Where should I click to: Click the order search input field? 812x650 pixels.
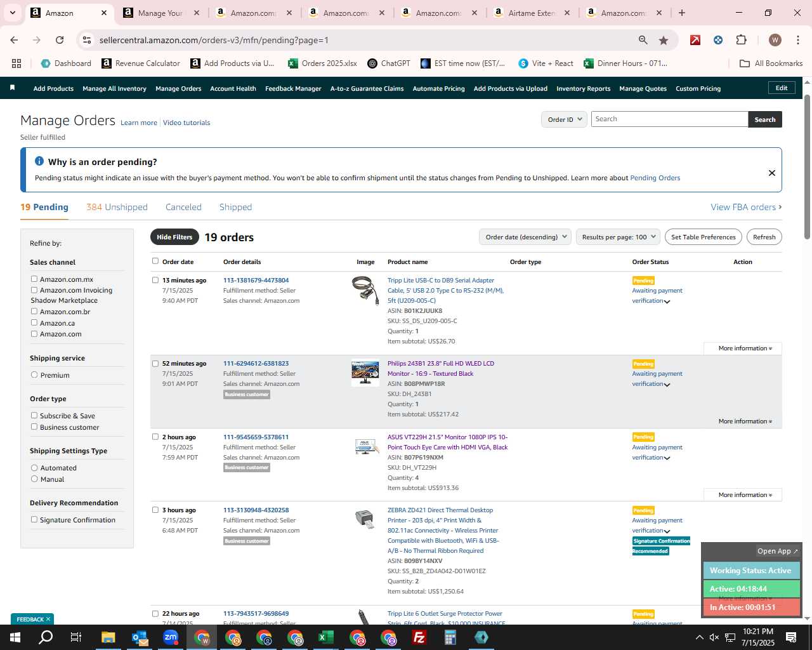tap(669, 119)
